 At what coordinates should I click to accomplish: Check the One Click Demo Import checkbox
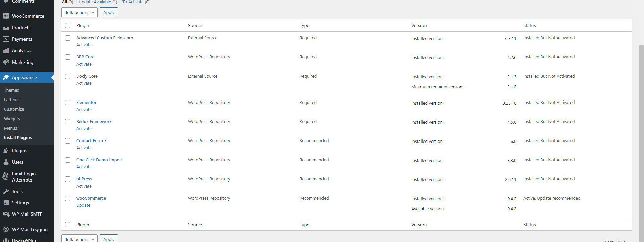tap(68, 160)
